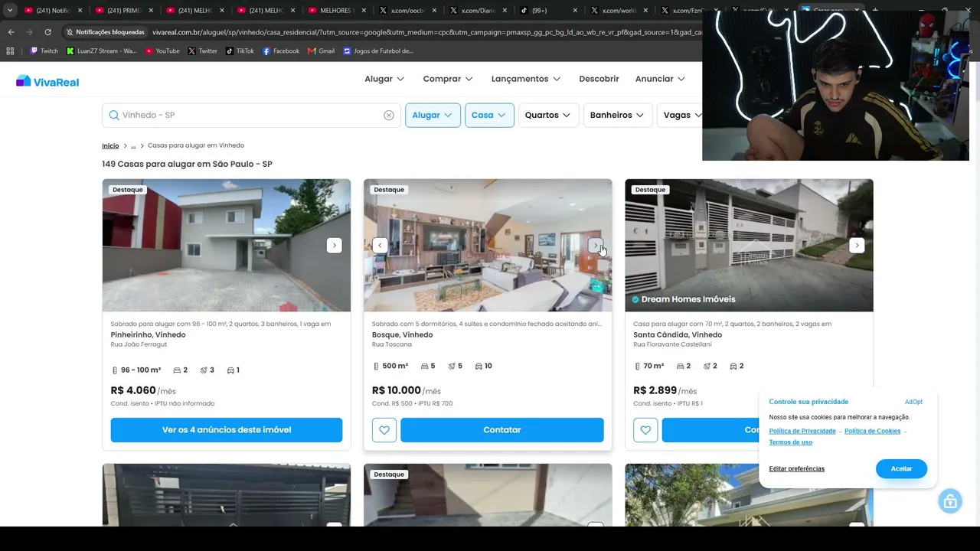Click the search magnifier icon
Image resolution: width=980 pixels, height=551 pixels.
click(x=114, y=115)
